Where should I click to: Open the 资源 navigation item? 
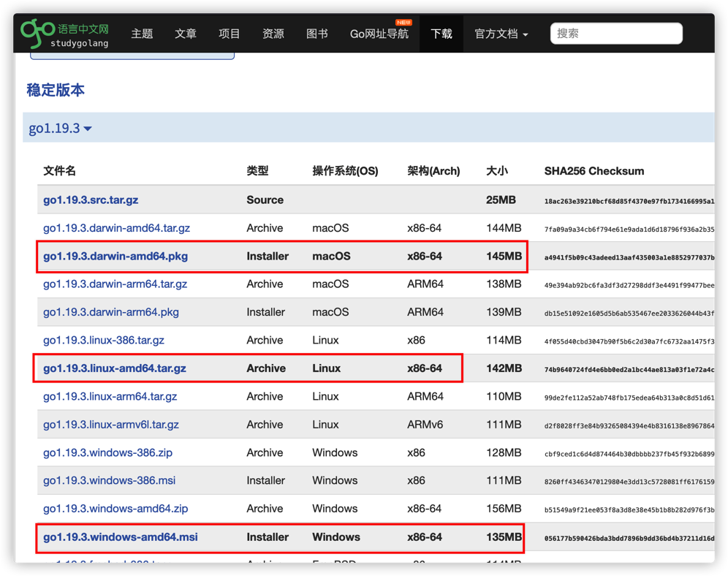point(273,34)
